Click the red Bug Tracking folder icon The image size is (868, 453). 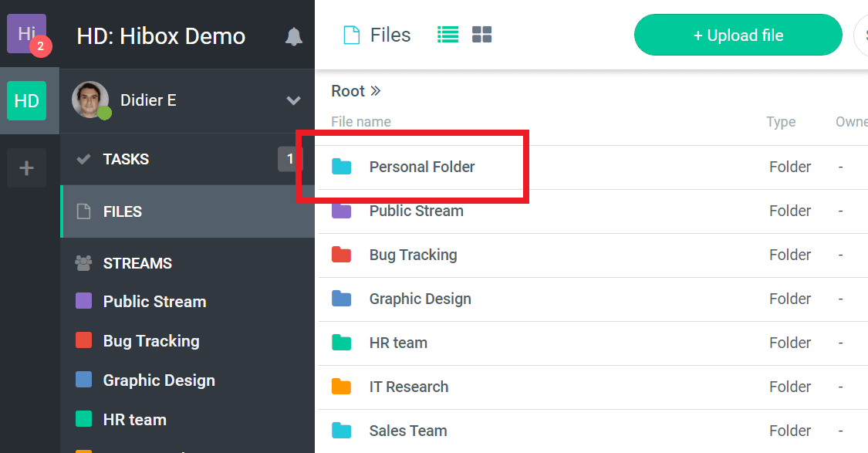[x=341, y=255]
